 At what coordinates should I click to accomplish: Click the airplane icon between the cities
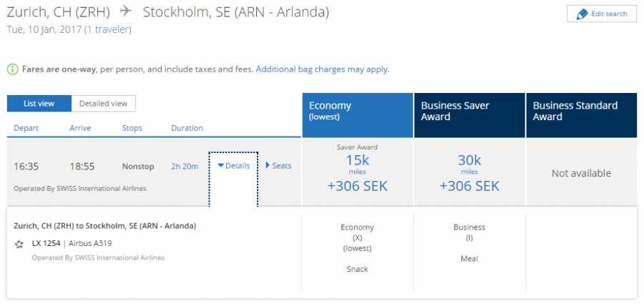click(x=126, y=12)
